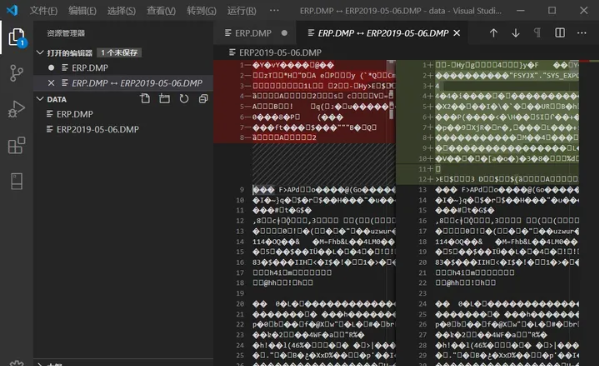Click the New File icon in DATA header
Image resolution: width=599 pixels, height=366 pixels.
coord(145,99)
